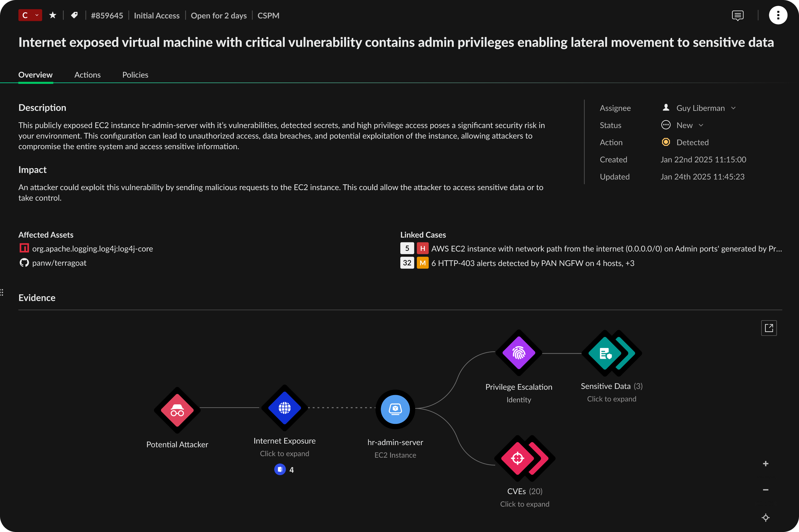Switch to the Policies tab
This screenshot has height=532, width=799.
(135, 75)
